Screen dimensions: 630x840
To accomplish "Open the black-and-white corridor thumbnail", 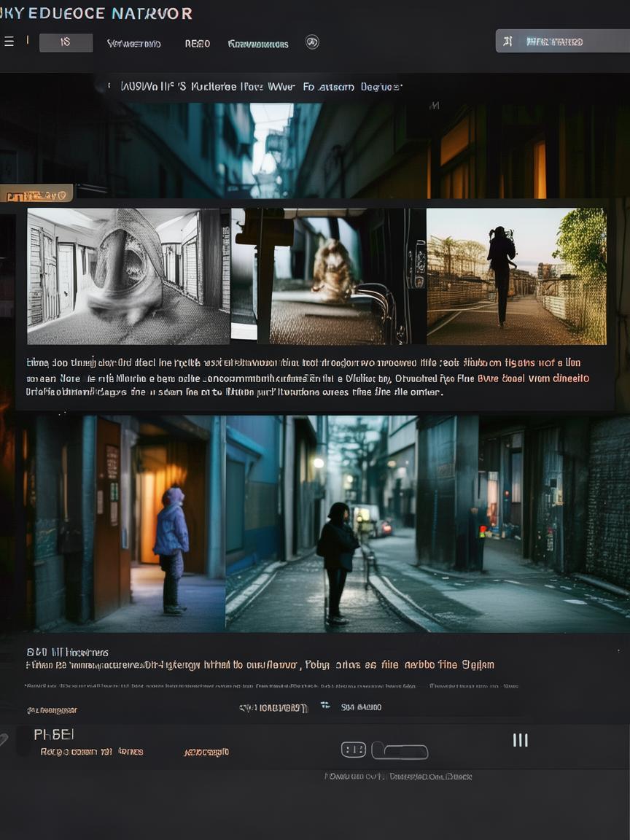I will pyautogui.click(x=128, y=276).
